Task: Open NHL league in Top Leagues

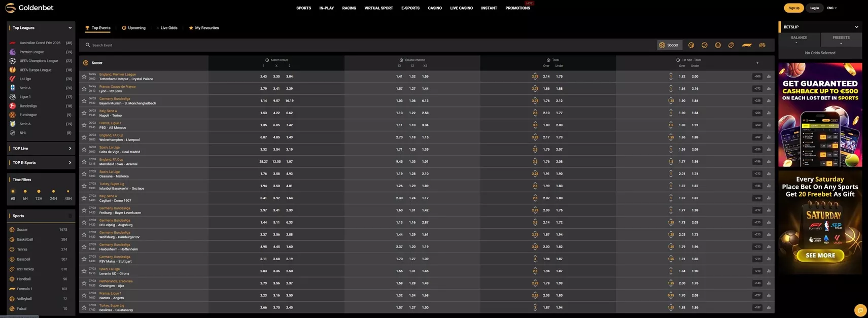Action: pos(41,133)
